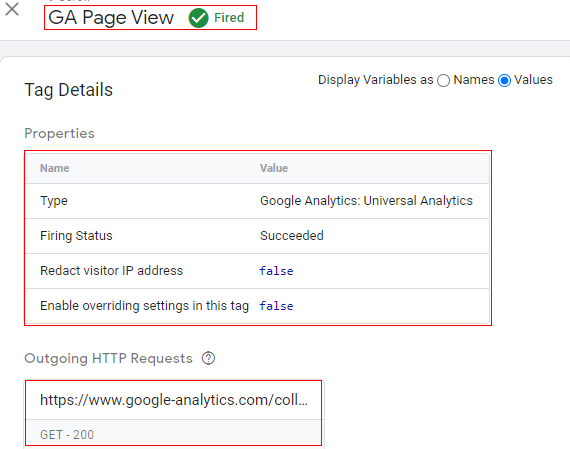Click the Redact visitor IP address row

pos(257,271)
